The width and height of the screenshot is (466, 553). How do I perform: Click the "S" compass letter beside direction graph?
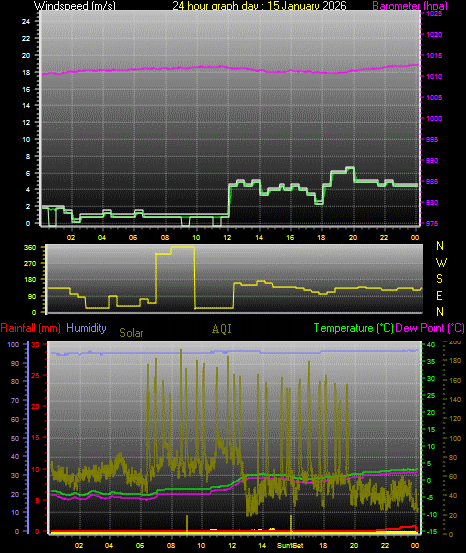pos(439,279)
